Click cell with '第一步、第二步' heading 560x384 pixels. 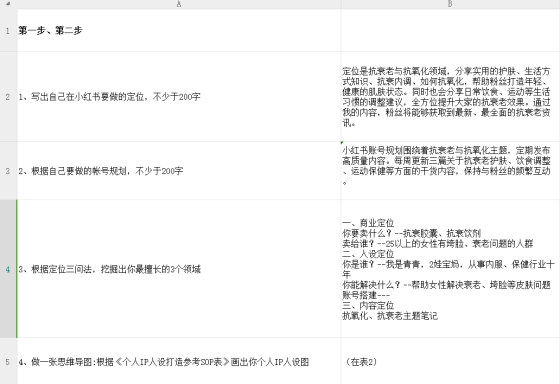pos(179,30)
